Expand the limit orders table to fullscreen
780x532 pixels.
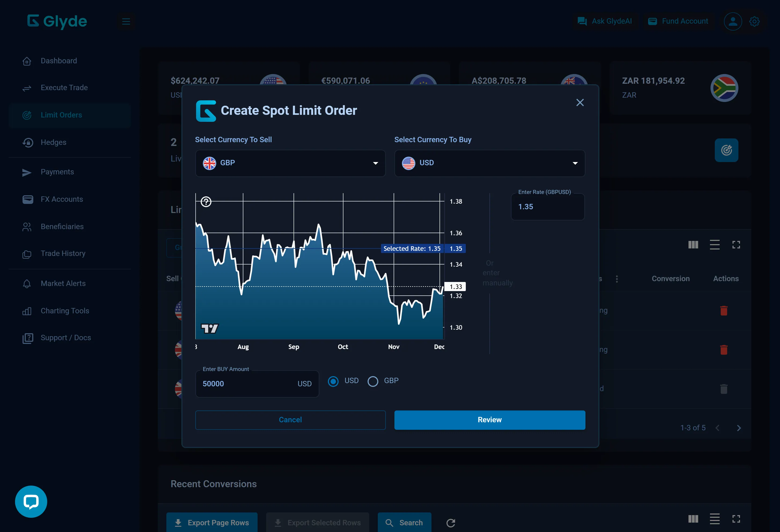pos(736,245)
